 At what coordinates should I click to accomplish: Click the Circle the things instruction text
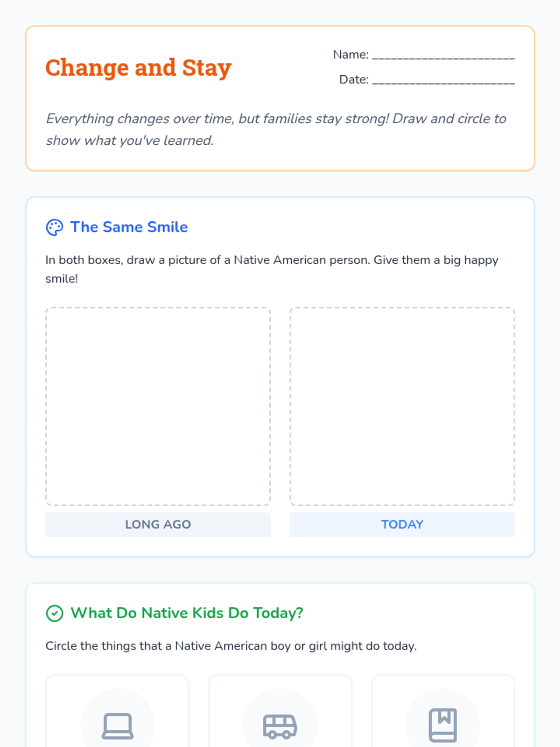coord(231,646)
